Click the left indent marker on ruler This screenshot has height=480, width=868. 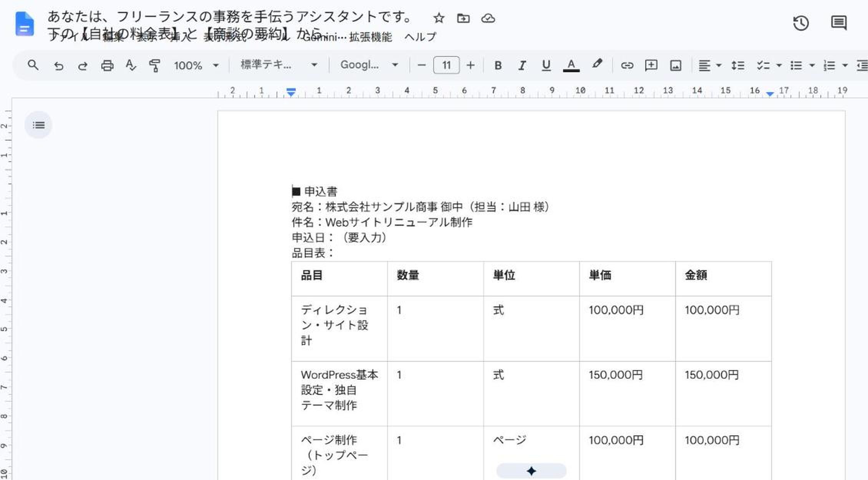291,92
